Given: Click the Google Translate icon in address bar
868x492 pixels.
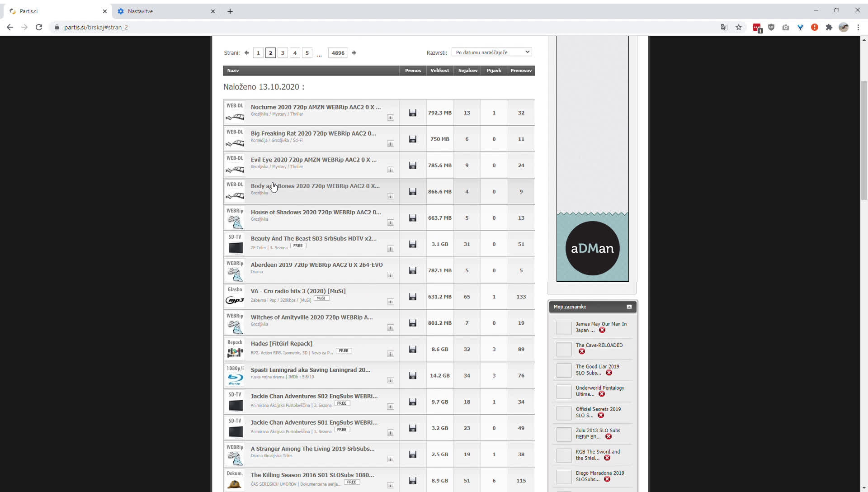Looking at the screenshot, I should [x=724, y=27].
